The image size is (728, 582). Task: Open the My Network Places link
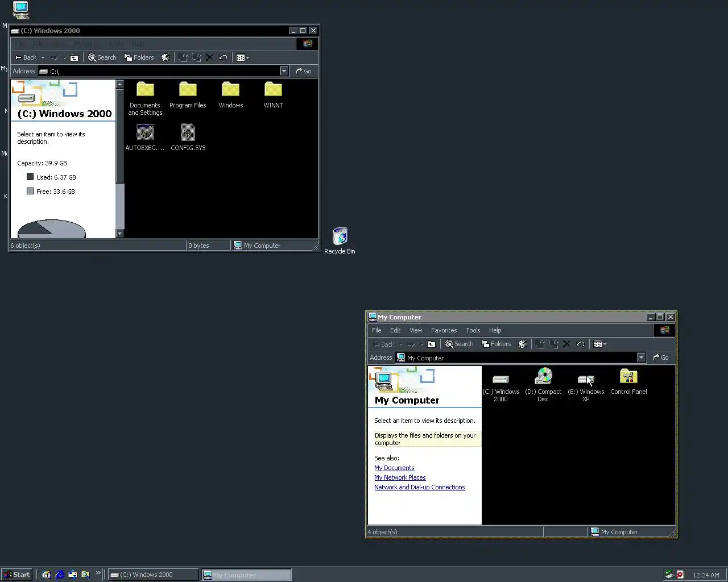coord(400,477)
